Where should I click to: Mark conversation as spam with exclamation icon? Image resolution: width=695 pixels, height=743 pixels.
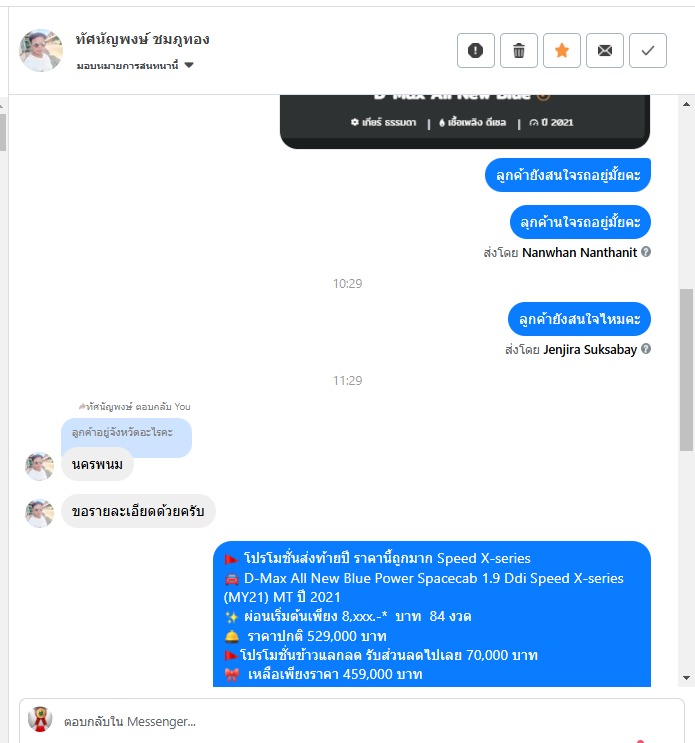pyautogui.click(x=476, y=50)
